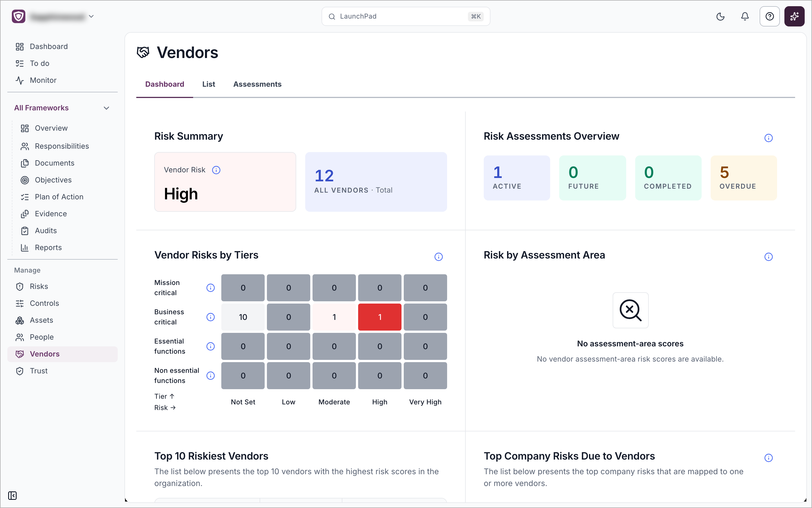Open Controls under Manage

pyautogui.click(x=63, y=303)
